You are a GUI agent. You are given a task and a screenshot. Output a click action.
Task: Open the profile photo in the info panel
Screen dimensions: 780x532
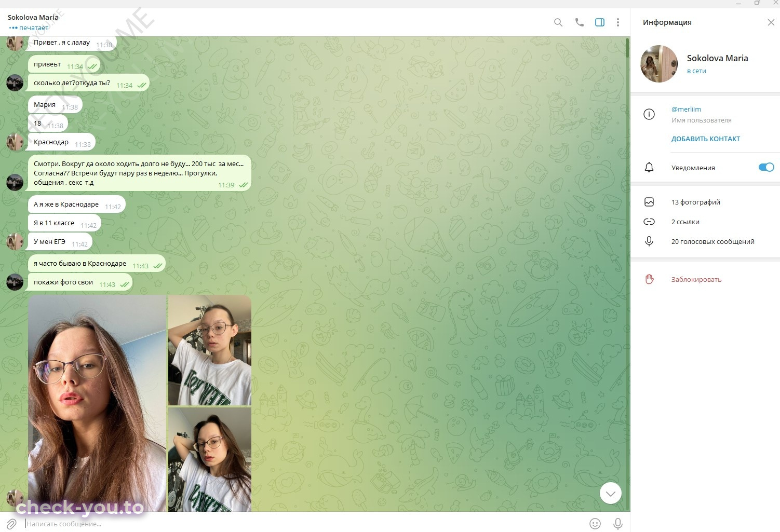pyautogui.click(x=660, y=64)
